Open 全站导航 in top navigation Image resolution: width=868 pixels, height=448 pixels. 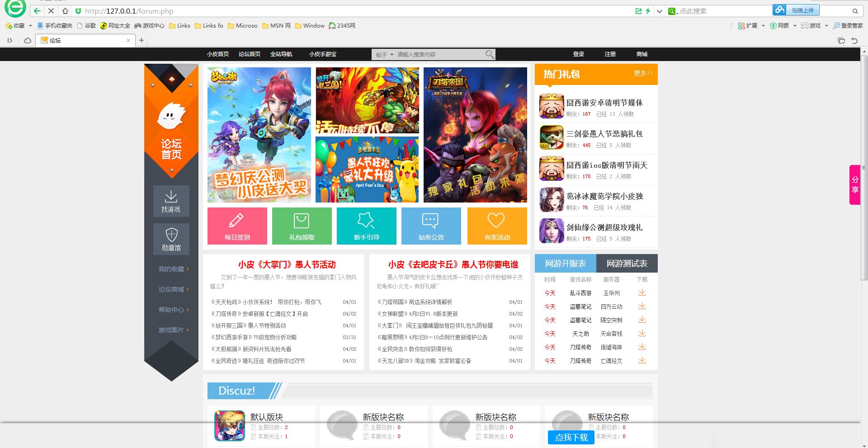coord(281,54)
